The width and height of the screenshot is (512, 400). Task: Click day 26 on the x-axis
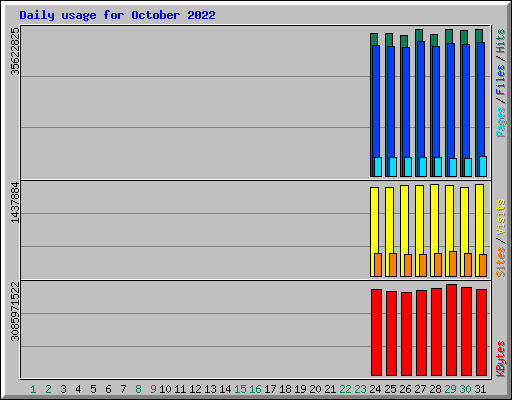[x=405, y=389]
